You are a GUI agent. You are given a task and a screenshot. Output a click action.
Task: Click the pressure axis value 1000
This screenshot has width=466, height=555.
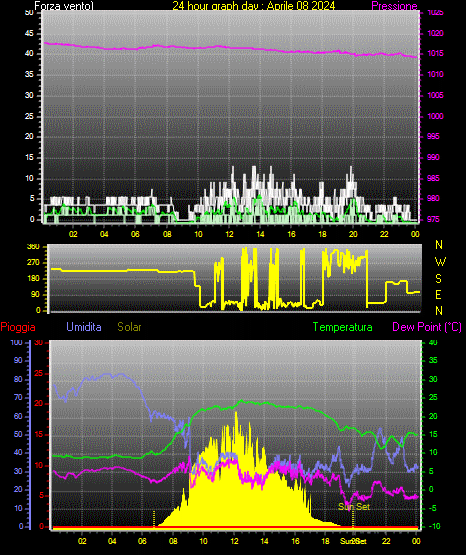coord(435,116)
